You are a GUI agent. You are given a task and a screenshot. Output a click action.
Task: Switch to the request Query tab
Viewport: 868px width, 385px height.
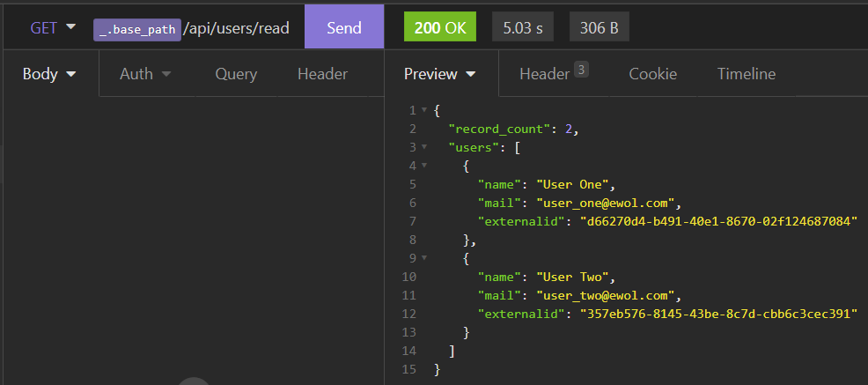pyautogui.click(x=236, y=74)
